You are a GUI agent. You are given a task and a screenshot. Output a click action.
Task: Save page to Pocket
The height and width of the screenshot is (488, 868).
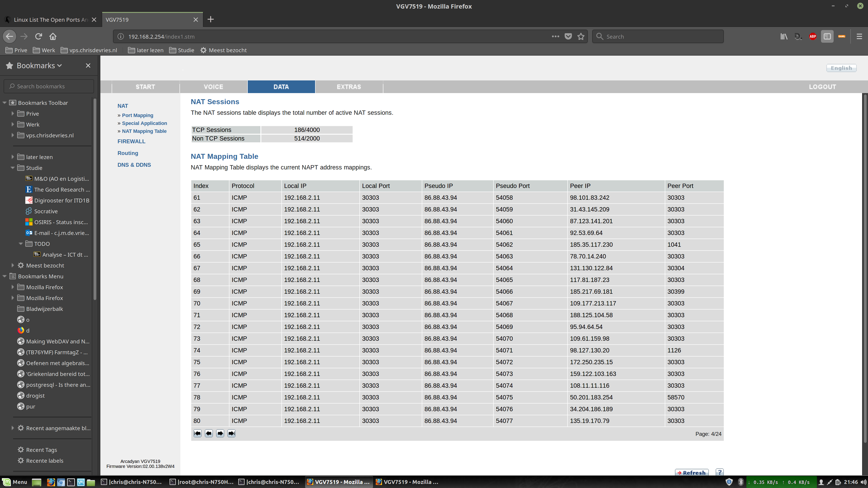coord(568,36)
